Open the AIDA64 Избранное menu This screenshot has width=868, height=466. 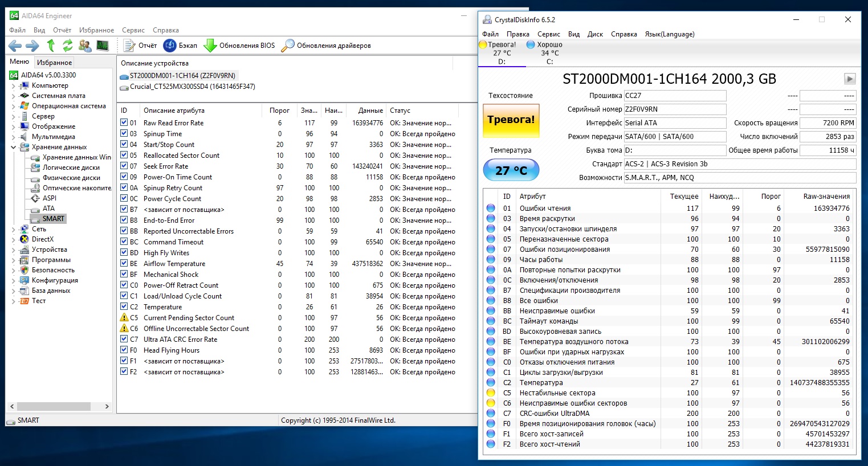(96, 30)
